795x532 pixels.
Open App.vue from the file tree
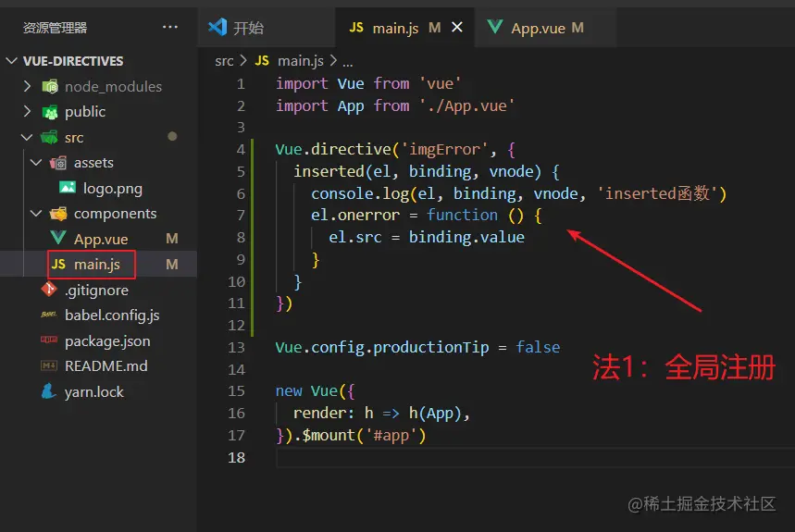tap(101, 239)
